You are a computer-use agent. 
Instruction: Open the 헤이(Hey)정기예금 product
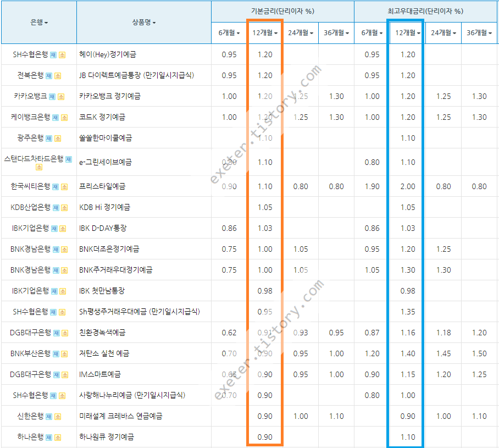(x=108, y=54)
